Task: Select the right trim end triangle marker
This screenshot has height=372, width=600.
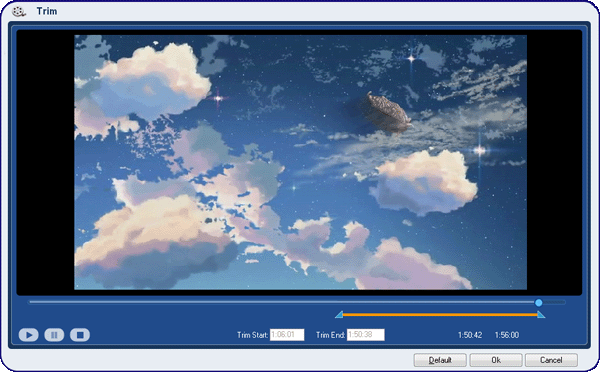Action: (x=541, y=315)
